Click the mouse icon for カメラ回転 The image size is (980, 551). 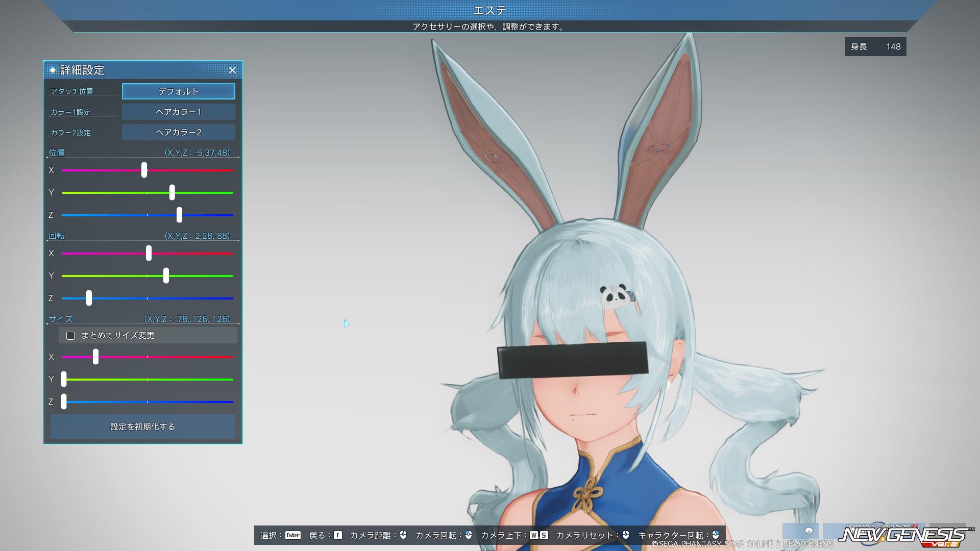469,535
